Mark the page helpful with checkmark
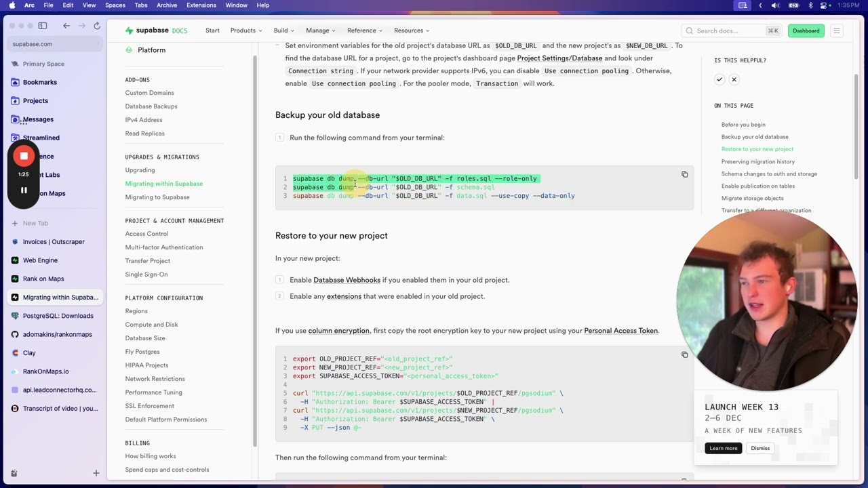 (719, 79)
